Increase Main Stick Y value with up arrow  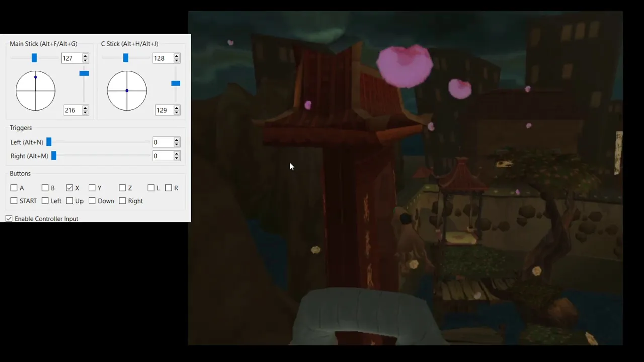click(x=85, y=108)
